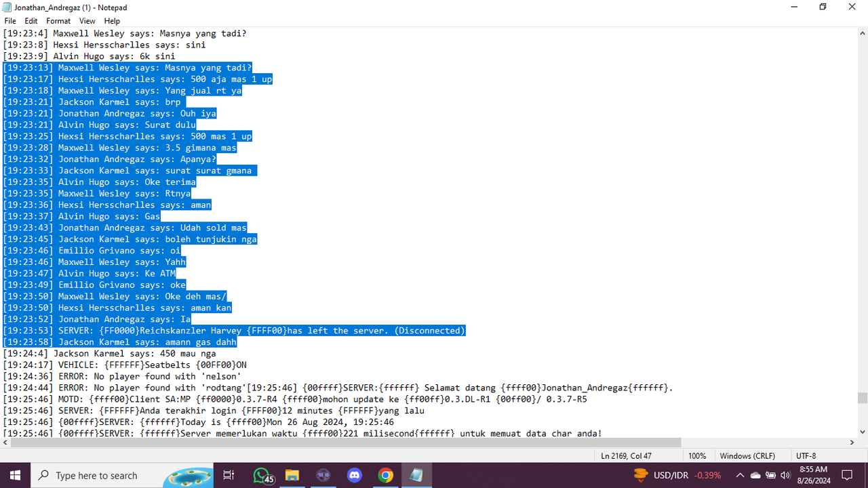This screenshot has height=488, width=868.
Task: Click line 'Jackson Karmel says: surat surat gmana'
Action: point(130,171)
